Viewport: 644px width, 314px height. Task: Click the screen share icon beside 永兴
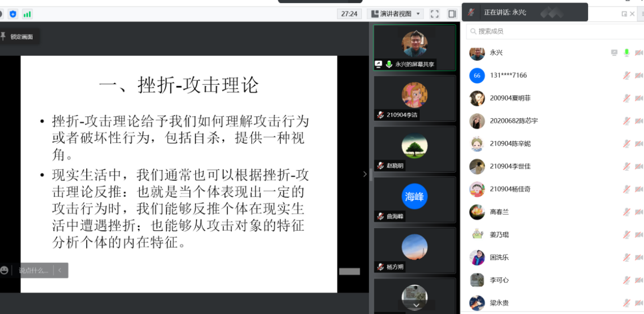614,53
